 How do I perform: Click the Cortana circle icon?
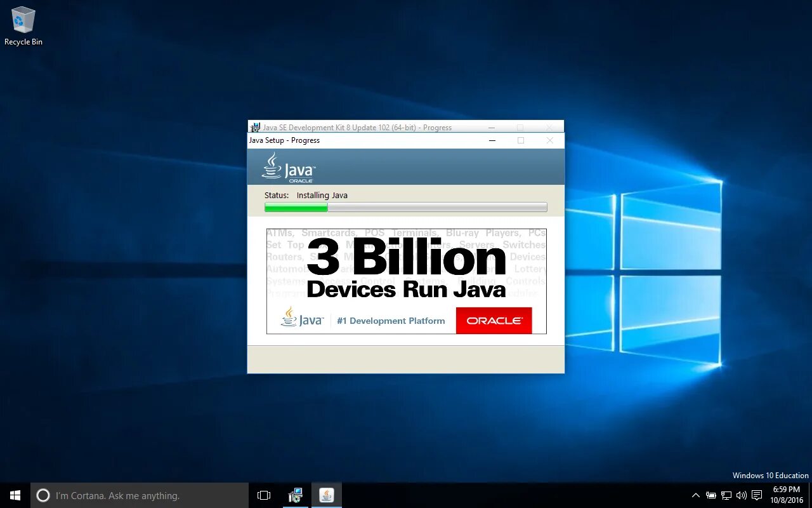coord(43,495)
